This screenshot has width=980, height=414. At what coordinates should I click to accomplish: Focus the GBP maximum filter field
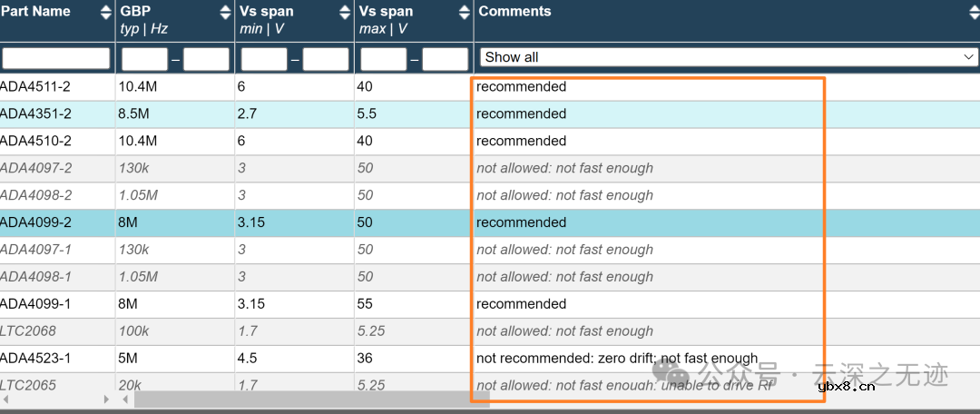pos(206,60)
